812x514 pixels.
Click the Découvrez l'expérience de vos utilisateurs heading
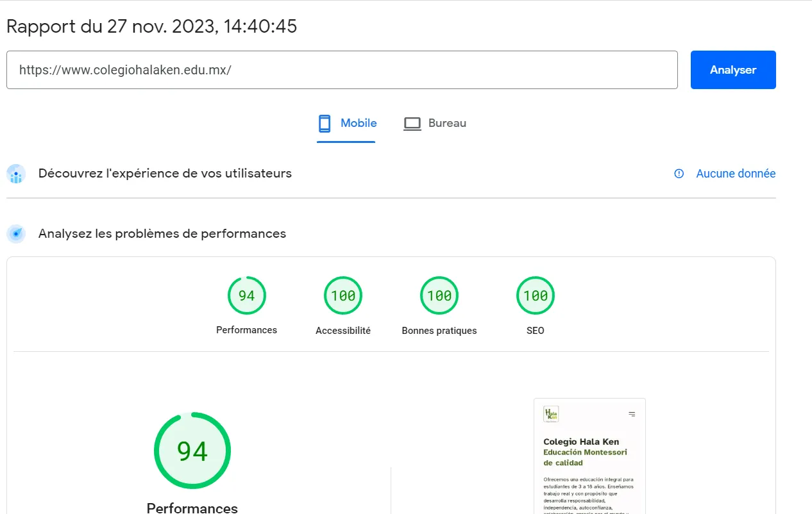click(x=165, y=174)
